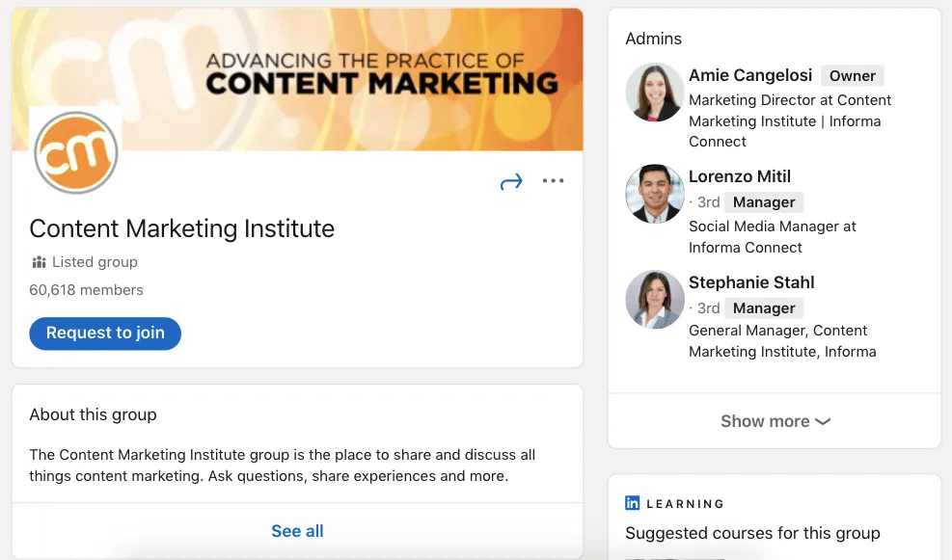Open Amie Cangelosi's profile name
952x560 pixels.
749,75
